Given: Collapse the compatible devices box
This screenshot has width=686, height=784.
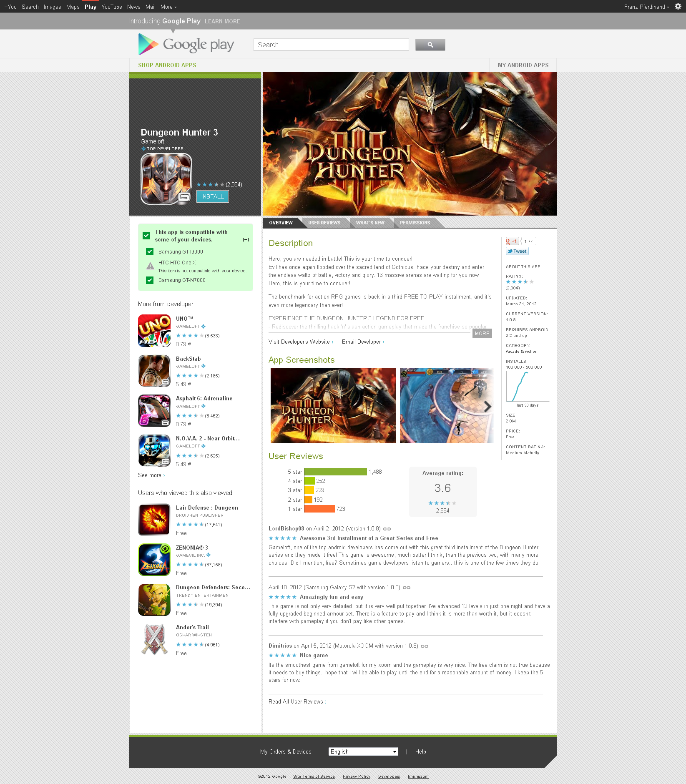Looking at the screenshot, I should click(246, 239).
